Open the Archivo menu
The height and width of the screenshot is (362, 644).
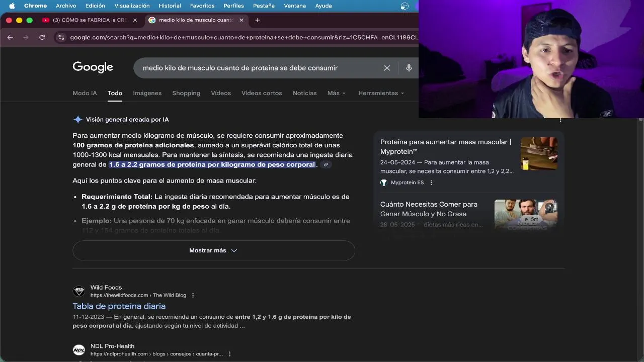point(66,6)
